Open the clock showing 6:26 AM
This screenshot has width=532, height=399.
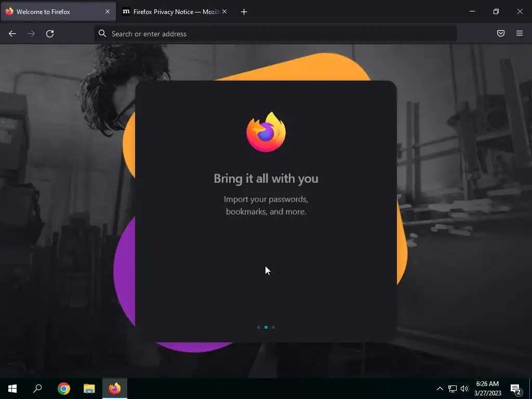(x=487, y=389)
